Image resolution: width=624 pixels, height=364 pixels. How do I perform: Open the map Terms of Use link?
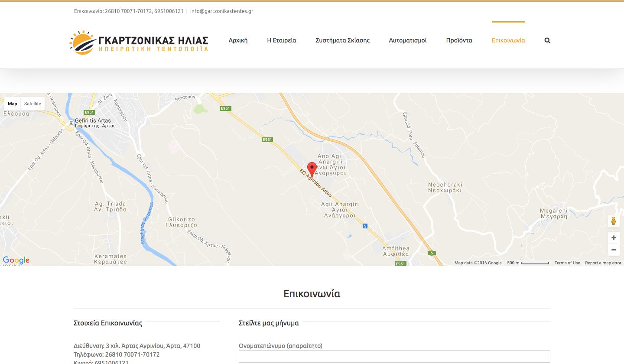(x=567, y=263)
